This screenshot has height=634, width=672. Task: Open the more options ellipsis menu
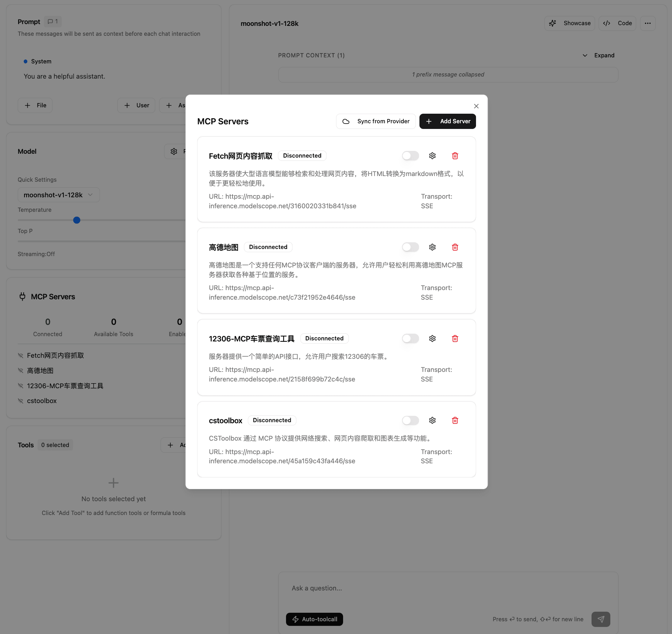point(648,23)
